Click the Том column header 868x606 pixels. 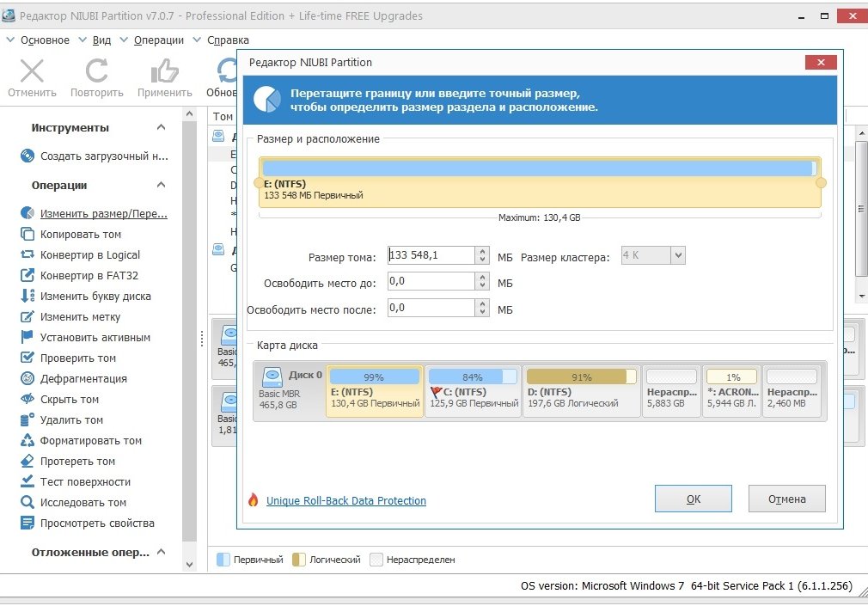(x=223, y=116)
